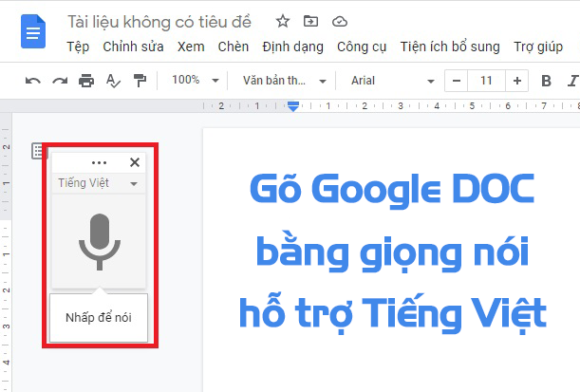Check cloud save status icon
This screenshot has width=580, height=392.
340,22
